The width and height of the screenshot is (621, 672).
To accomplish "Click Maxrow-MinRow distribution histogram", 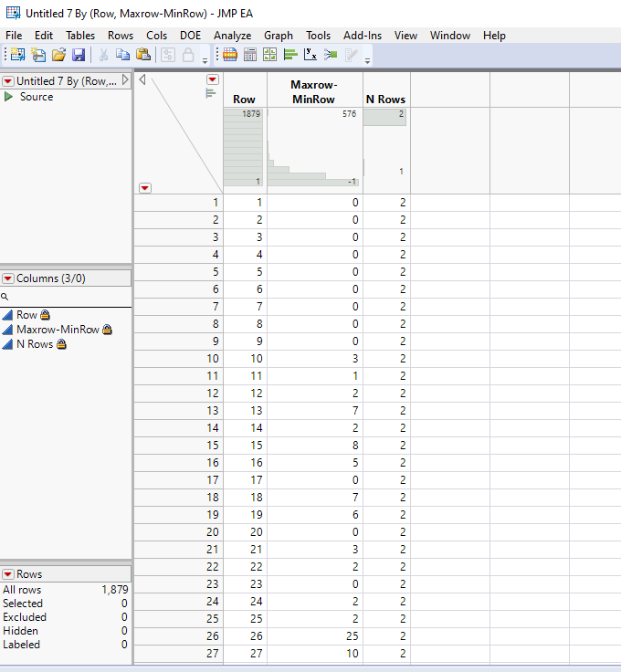I will (x=313, y=147).
